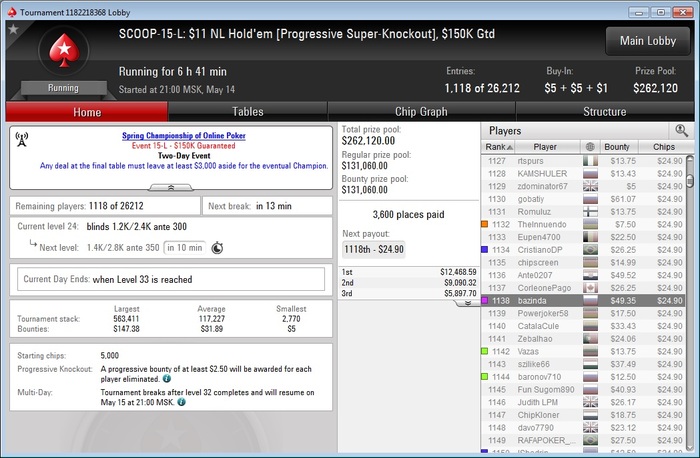Click next level 'in 10 min' box
Screen dimensions: 700x458
coord(185,248)
